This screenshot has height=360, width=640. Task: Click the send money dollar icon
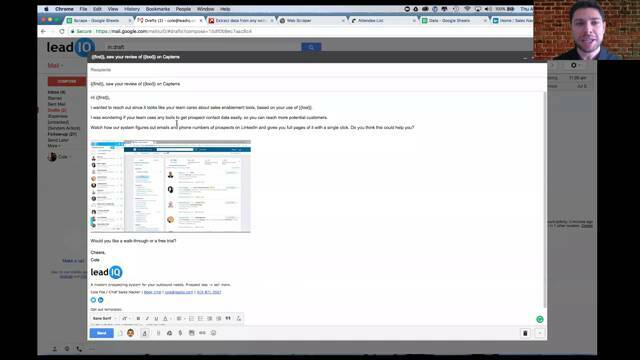(180, 333)
